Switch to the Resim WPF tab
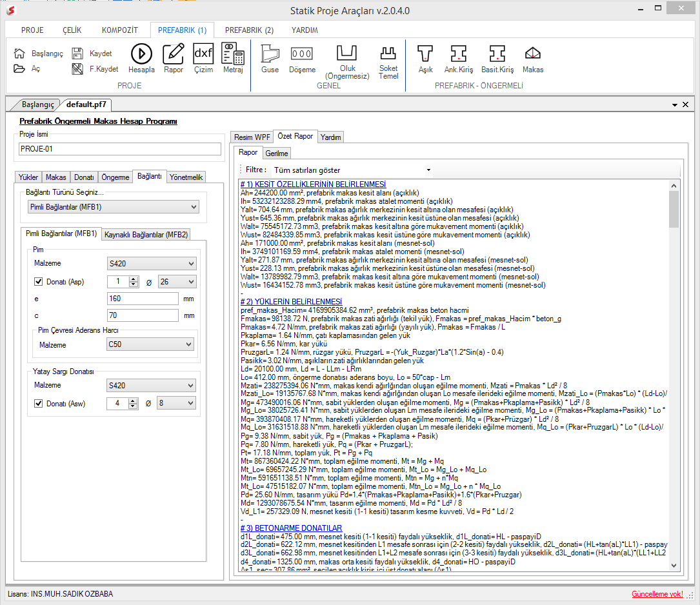The width and height of the screenshot is (700, 605). click(252, 137)
